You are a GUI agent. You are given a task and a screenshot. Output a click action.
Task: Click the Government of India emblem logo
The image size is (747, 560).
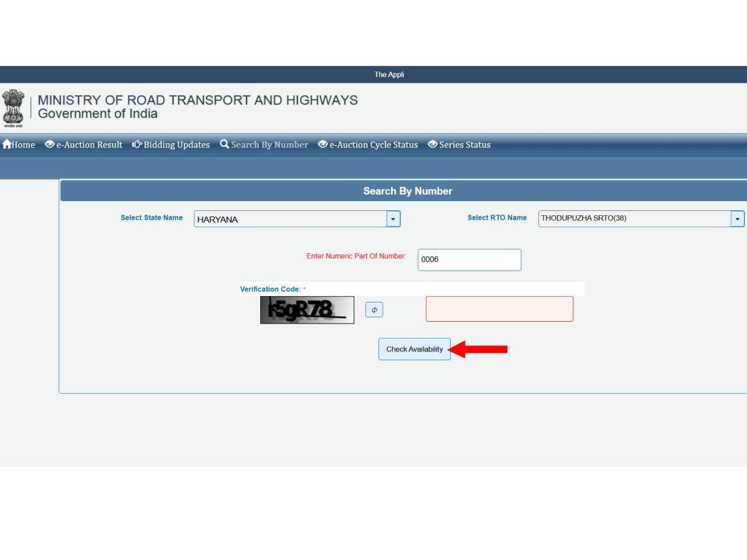tap(13, 107)
